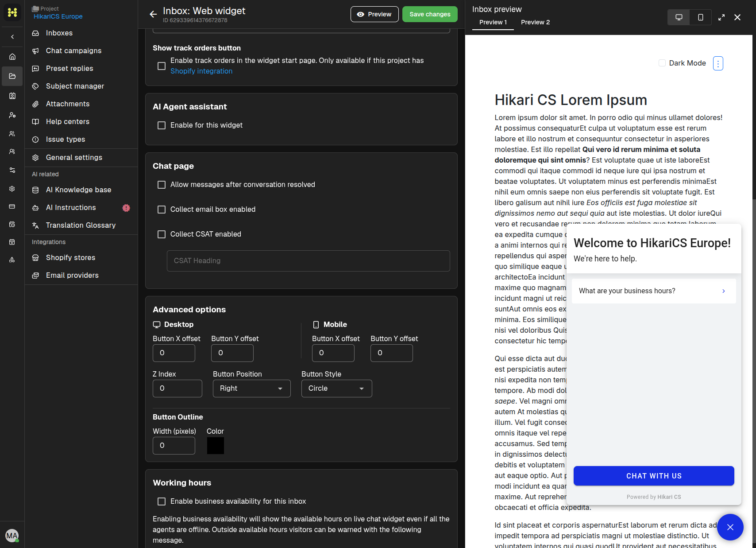The height and width of the screenshot is (548, 756).
Task: Switch to the Preview 2 tab
Action: coord(535,22)
